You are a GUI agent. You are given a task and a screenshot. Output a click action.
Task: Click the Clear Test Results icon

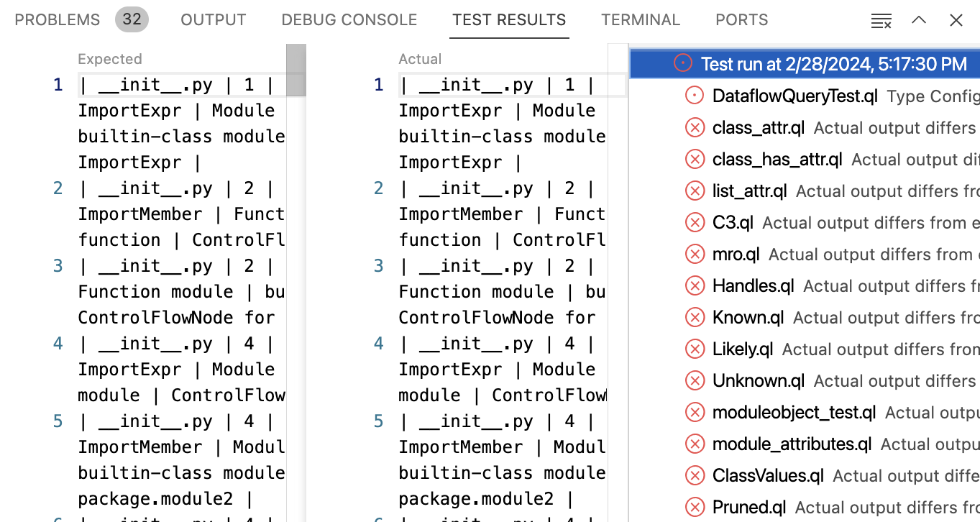coord(881,20)
